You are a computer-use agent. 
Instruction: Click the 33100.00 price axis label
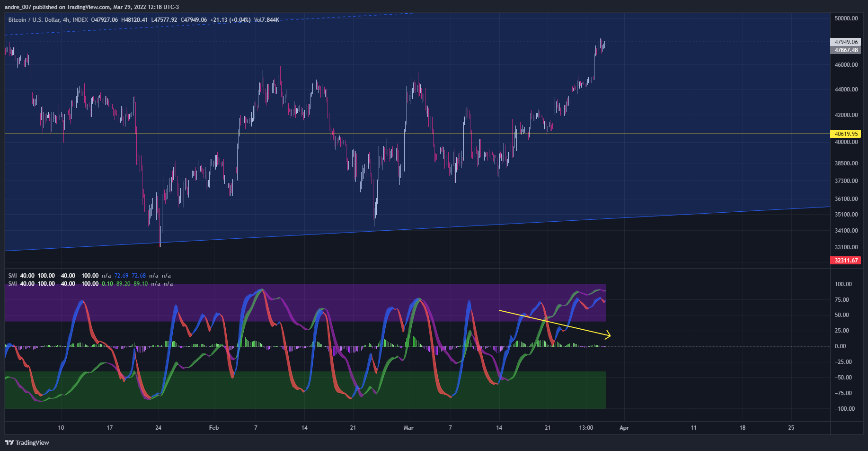click(x=846, y=247)
